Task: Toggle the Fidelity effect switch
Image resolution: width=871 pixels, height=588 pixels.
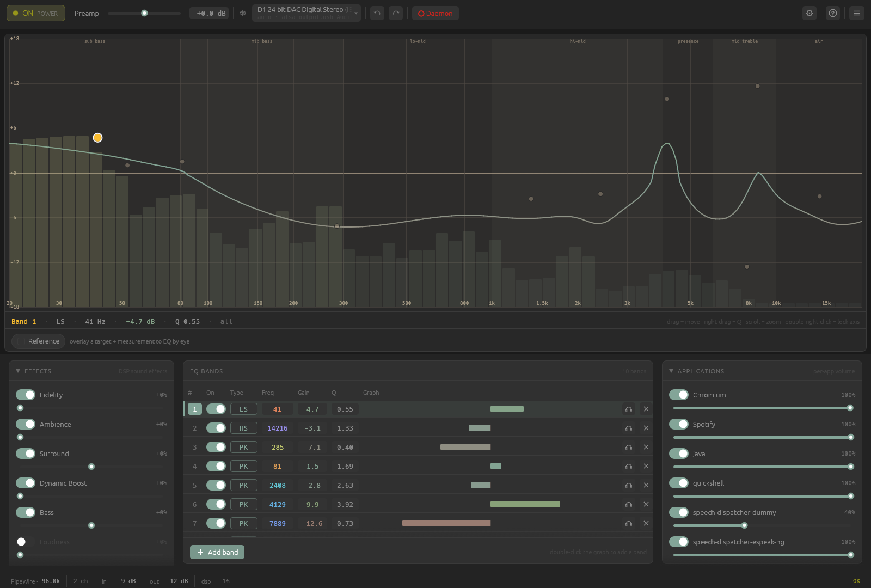Action: coord(26,395)
